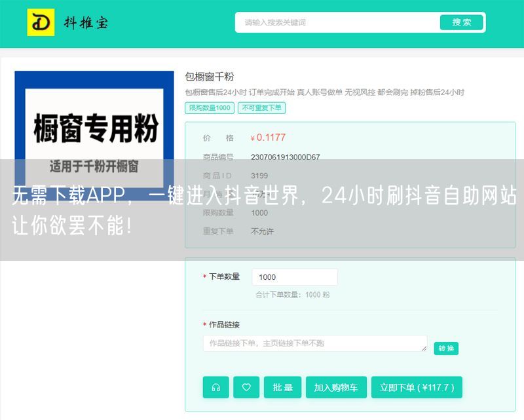Click the 作品链接 textarea field
The width and height of the screenshot is (524, 420).
pyautogui.click(x=315, y=343)
